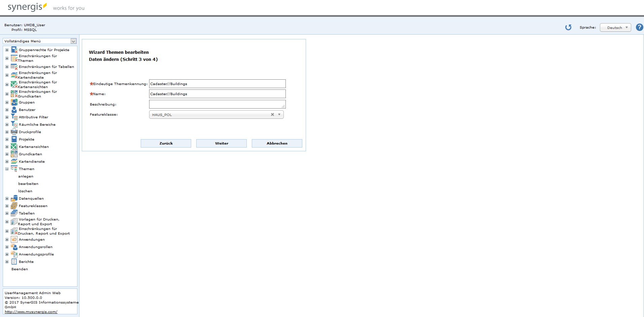644x317 pixels.
Task: Open Räumliche Bereiche via its icon
Action: click(x=14, y=124)
